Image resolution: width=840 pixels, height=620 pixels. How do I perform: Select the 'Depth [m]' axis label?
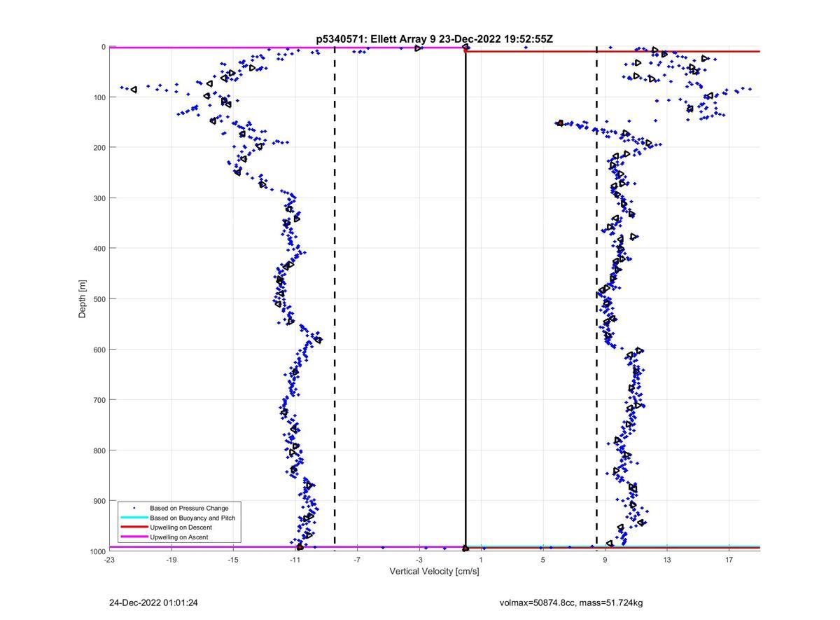[83, 299]
